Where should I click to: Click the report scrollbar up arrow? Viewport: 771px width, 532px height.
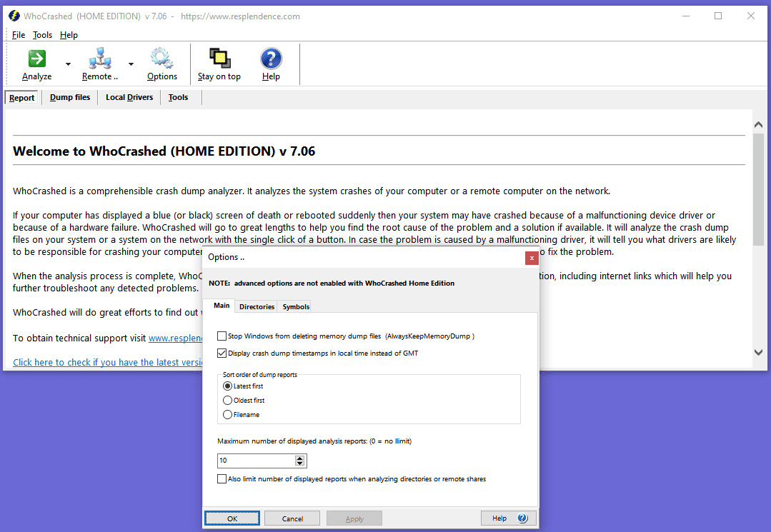pos(758,125)
